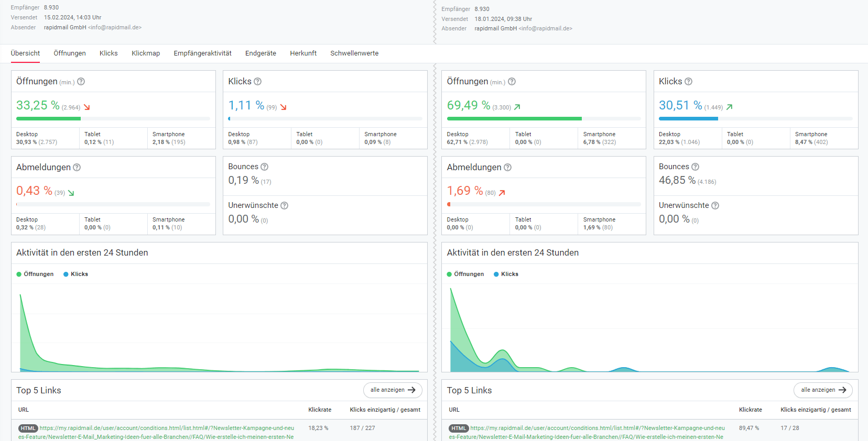Toggle Klicks series in left chart legend
The width and height of the screenshot is (868, 441).
[x=76, y=274]
